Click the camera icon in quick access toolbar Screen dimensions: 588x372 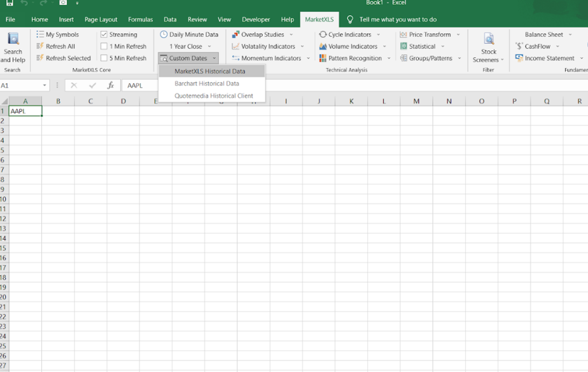[x=63, y=3]
